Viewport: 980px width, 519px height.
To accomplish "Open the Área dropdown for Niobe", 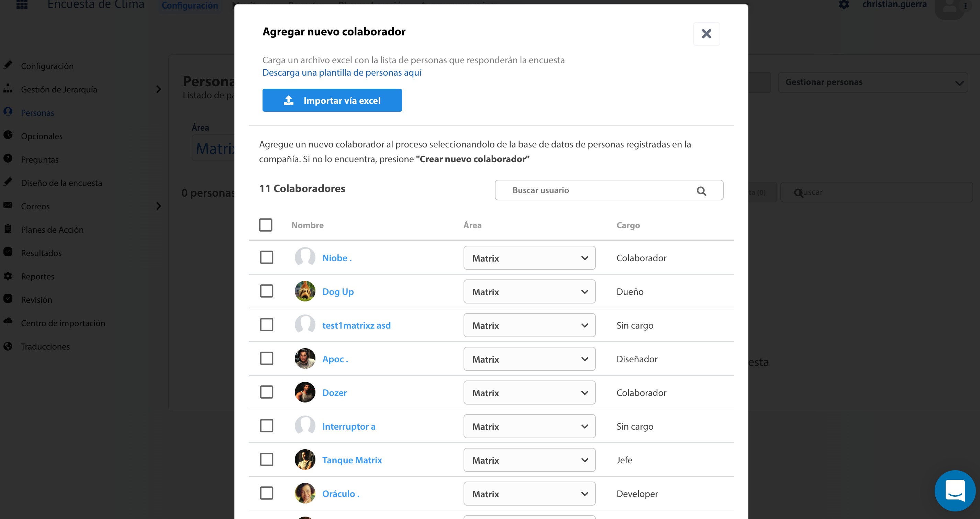I will [x=529, y=258].
